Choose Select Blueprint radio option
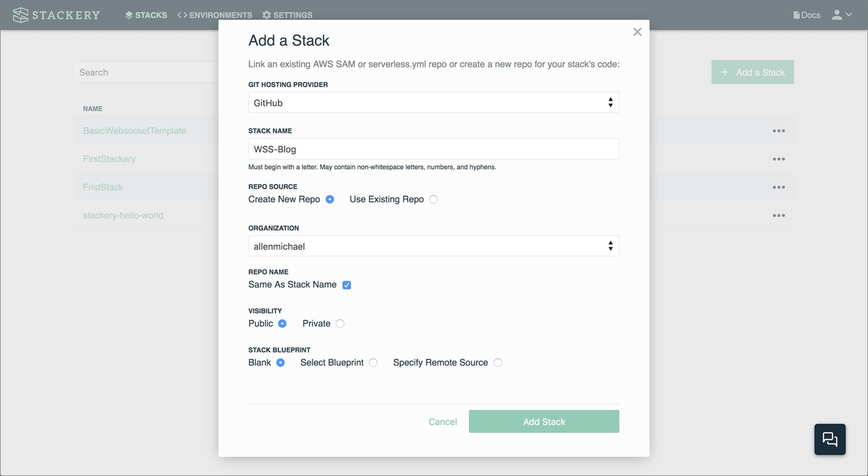This screenshot has width=868, height=476. point(373,363)
